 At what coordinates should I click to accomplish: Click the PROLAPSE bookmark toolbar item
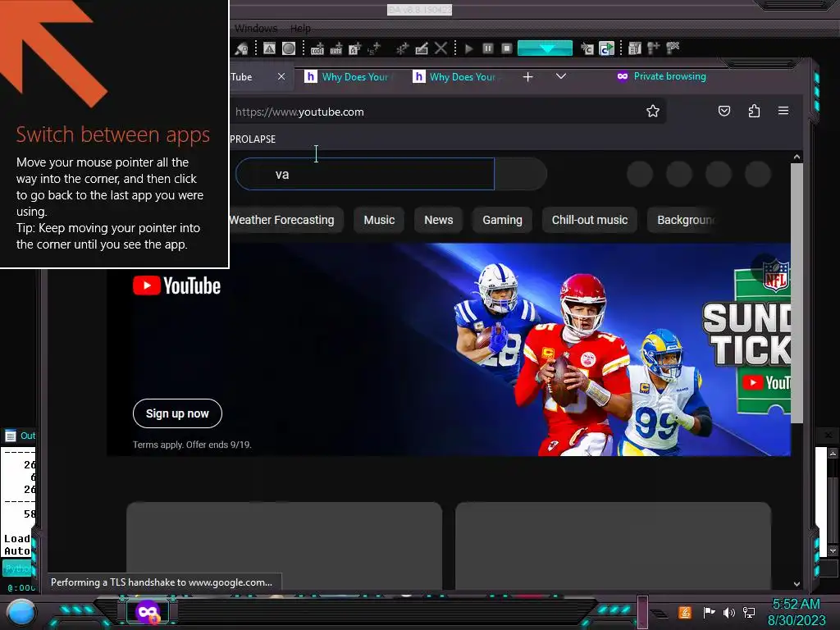253,139
